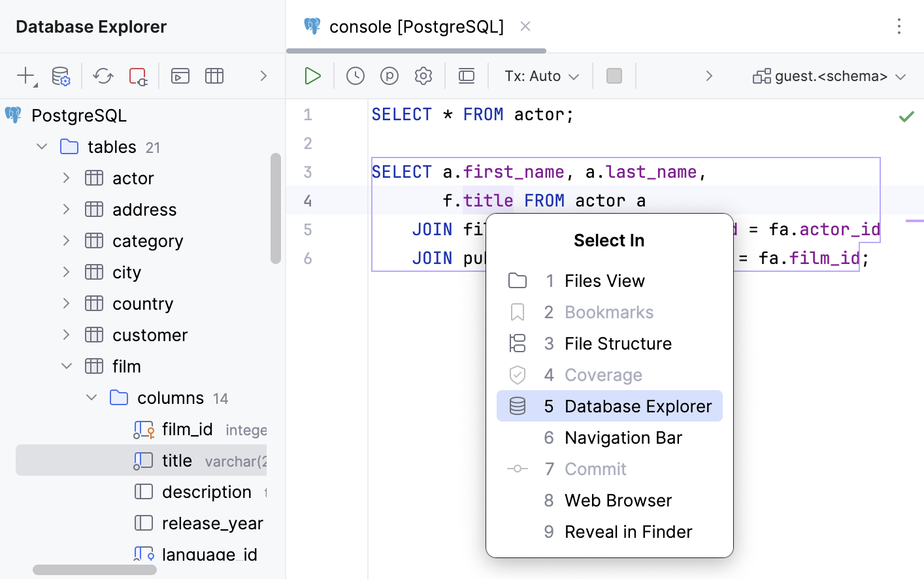Screen dimensions: 924x579
Task: Run the query with the green Execute button
Action: [x=312, y=76]
